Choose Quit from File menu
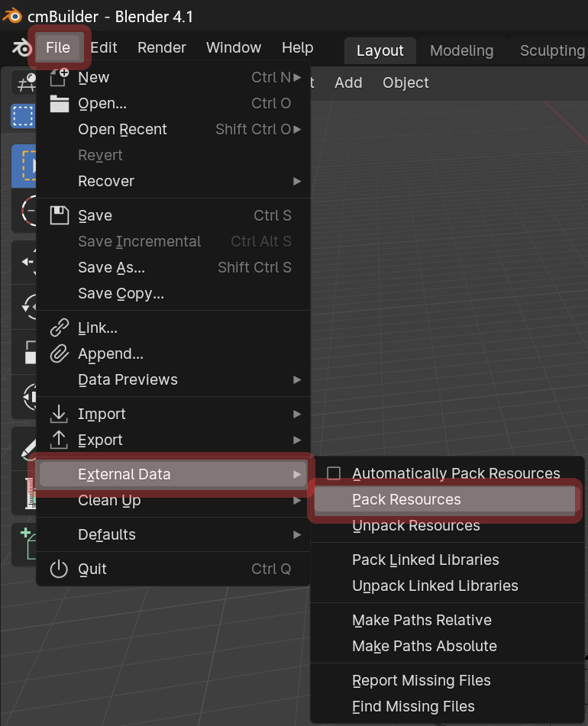The image size is (588, 726). point(173,569)
